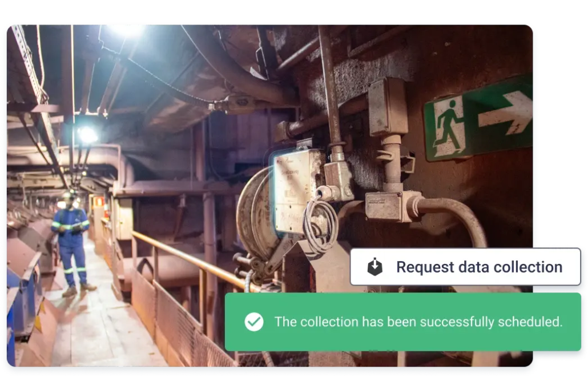Click the checkmark icon in the success notification
588x377 pixels.
coord(254,322)
